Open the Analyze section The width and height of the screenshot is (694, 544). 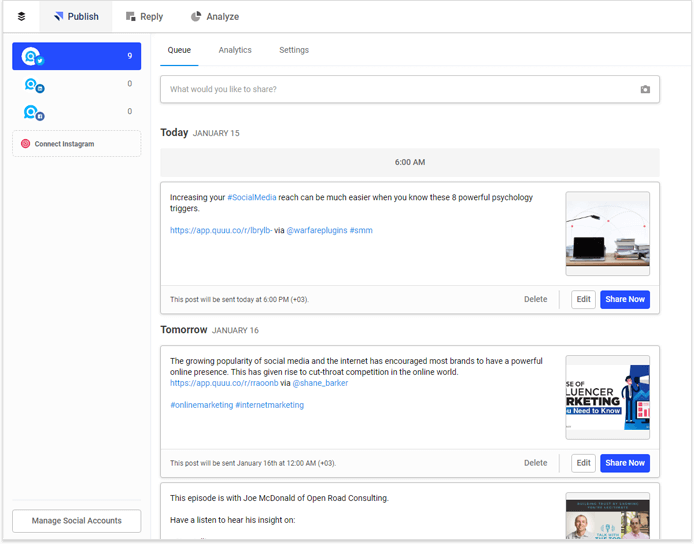pos(215,16)
